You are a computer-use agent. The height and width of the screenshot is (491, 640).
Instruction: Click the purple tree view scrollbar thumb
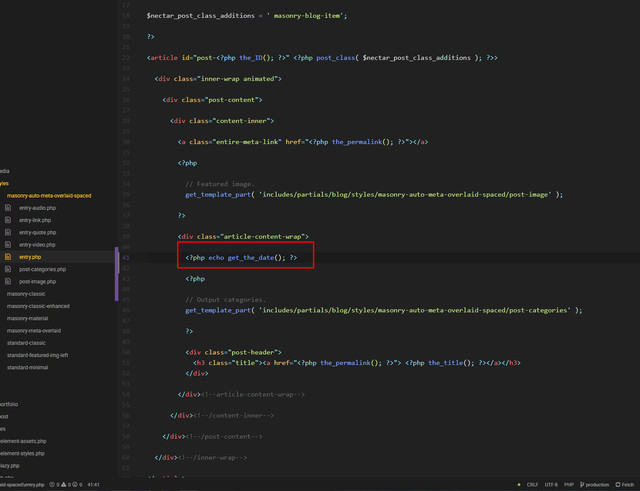117,274
